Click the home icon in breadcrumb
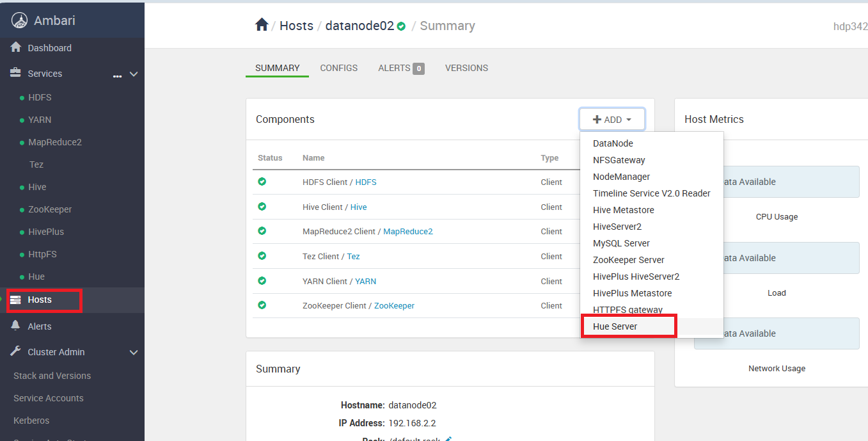 pos(262,25)
